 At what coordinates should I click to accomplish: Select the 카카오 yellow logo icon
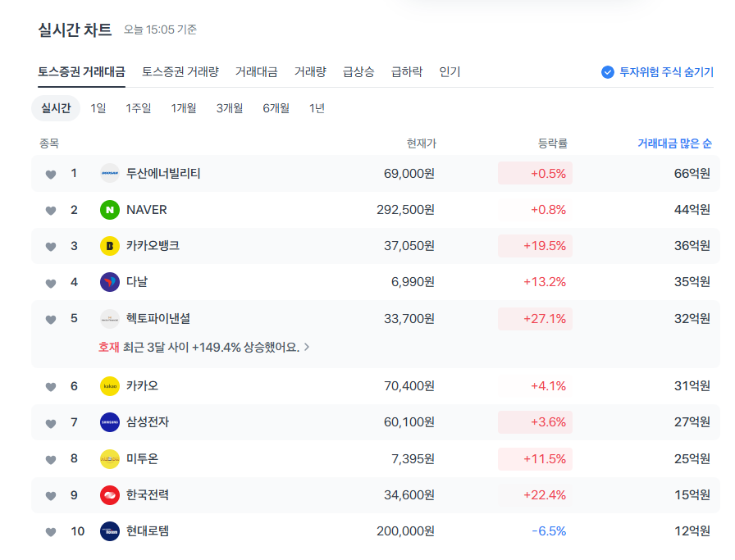110,386
